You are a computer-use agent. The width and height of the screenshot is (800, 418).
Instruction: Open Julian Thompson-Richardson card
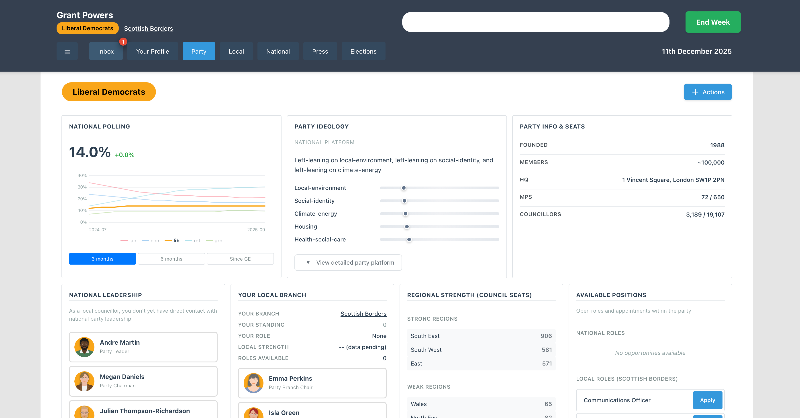[143, 409]
